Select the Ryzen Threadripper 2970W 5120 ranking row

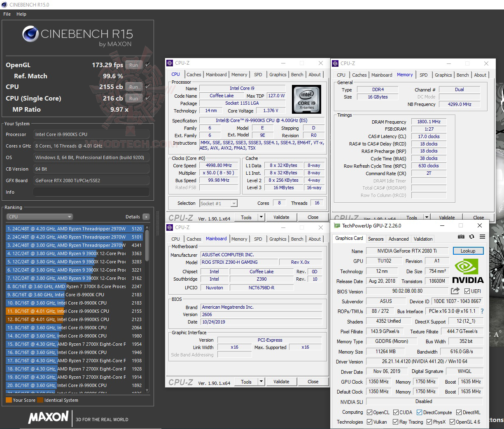tap(75, 229)
